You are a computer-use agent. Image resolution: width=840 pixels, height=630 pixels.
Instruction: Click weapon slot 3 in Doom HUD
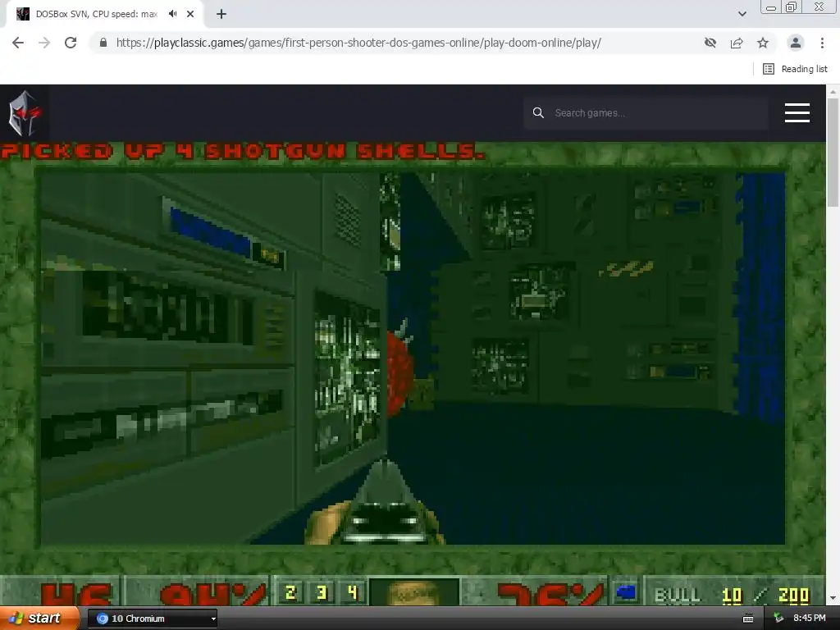click(x=322, y=592)
